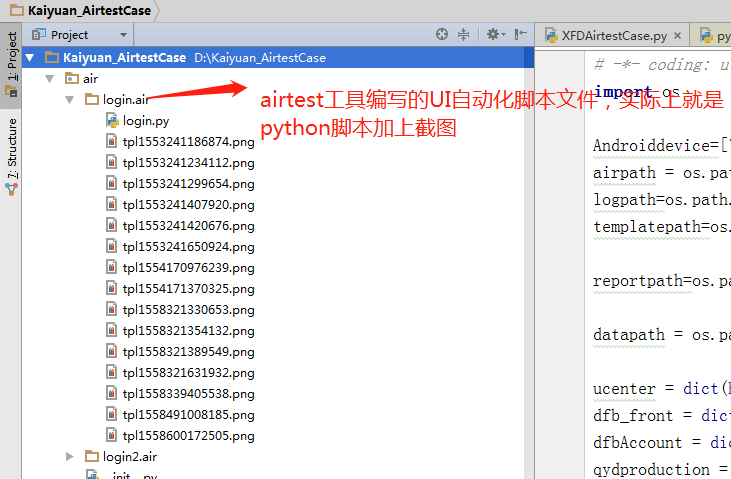Select tpl1558491008185.png file
731x479 pixels.
tap(188, 415)
